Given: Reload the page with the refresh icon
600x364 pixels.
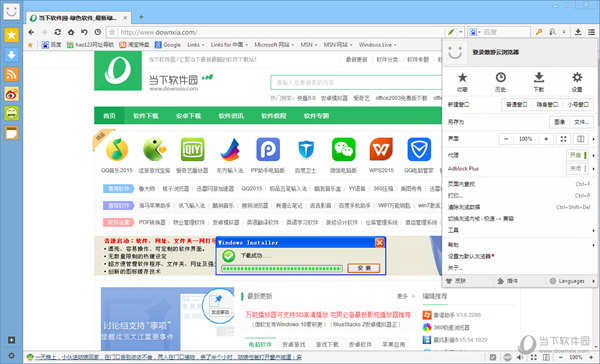Looking at the screenshot, I should (57, 32).
